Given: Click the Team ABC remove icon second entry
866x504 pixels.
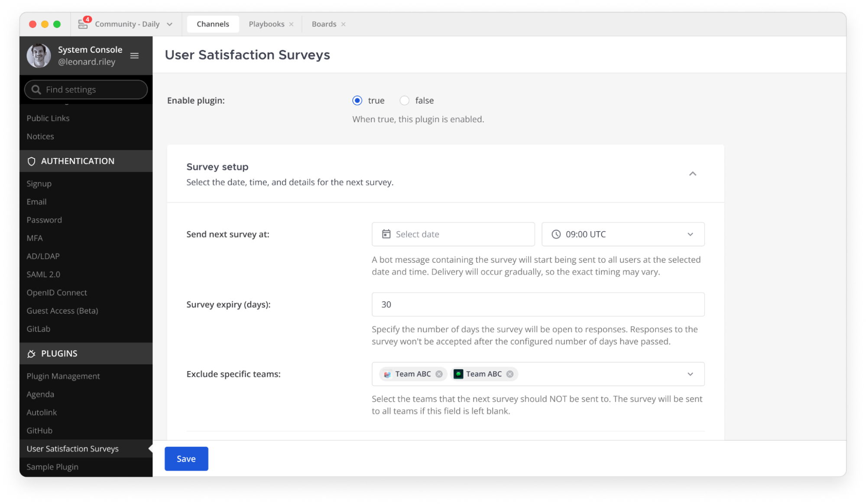Looking at the screenshot, I should (x=510, y=374).
